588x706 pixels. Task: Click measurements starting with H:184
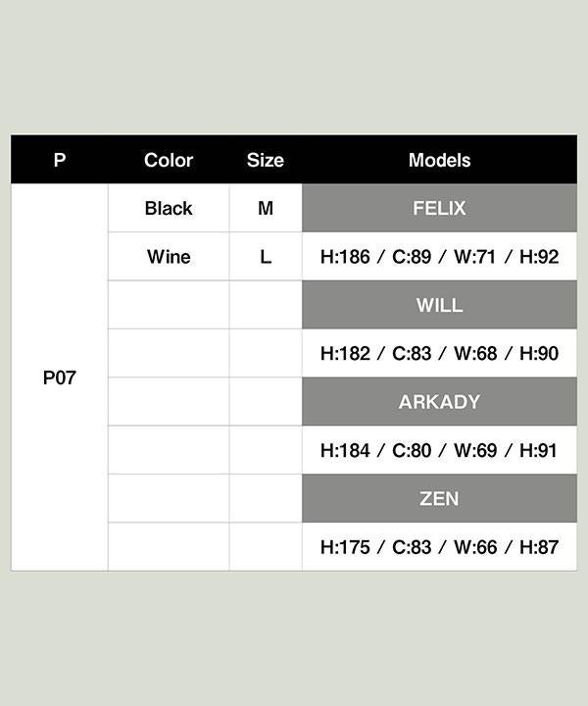pyautogui.click(x=440, y=450)
